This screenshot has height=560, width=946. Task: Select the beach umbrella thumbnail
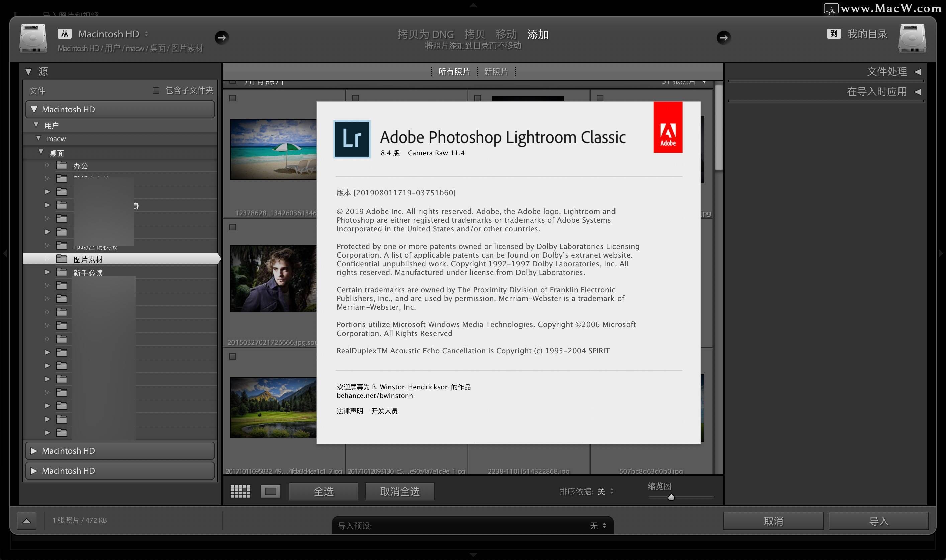coord(273,150)
